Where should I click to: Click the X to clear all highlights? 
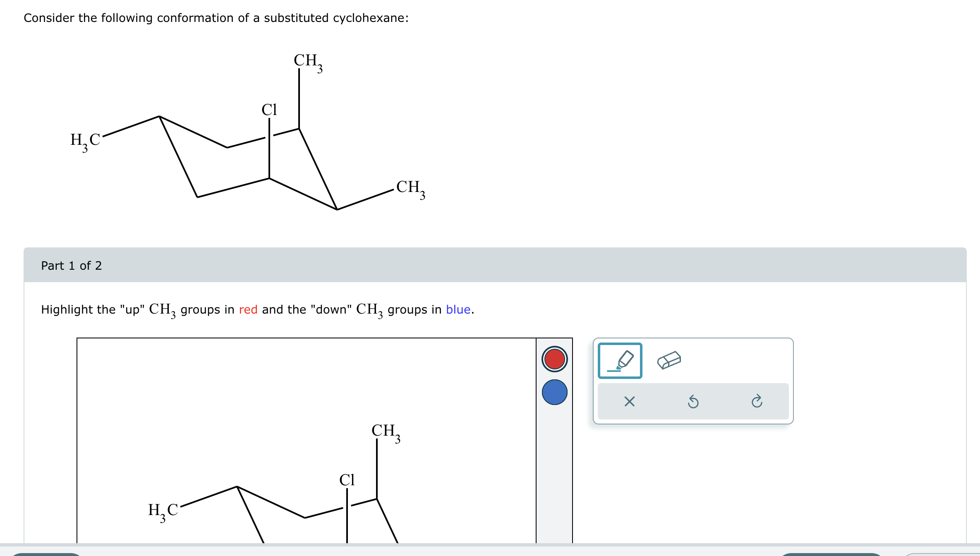[x=629, y=401]
